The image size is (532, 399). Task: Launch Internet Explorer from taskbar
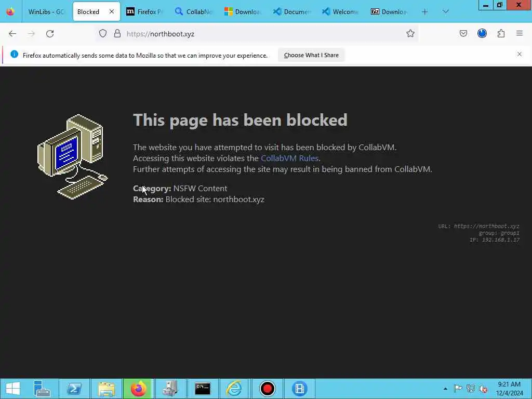tap(234, 389)
